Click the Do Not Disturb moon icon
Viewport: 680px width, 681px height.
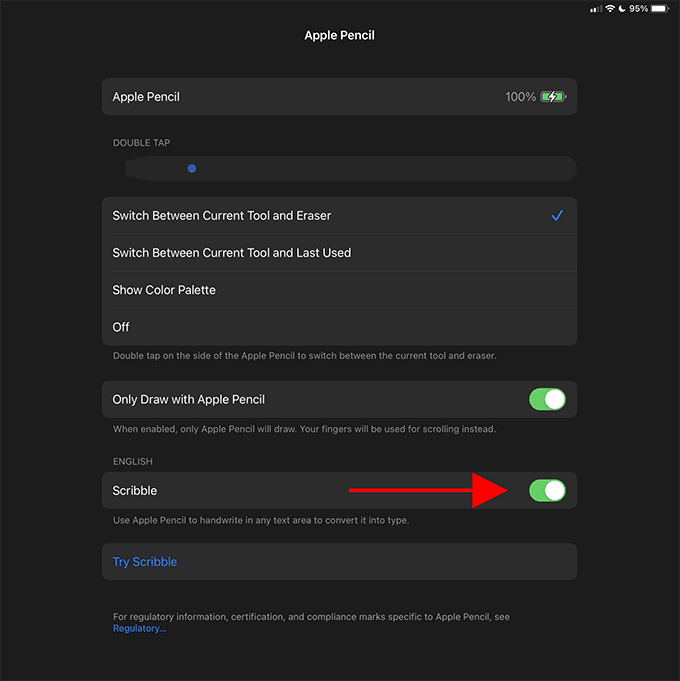coord(622,9)
